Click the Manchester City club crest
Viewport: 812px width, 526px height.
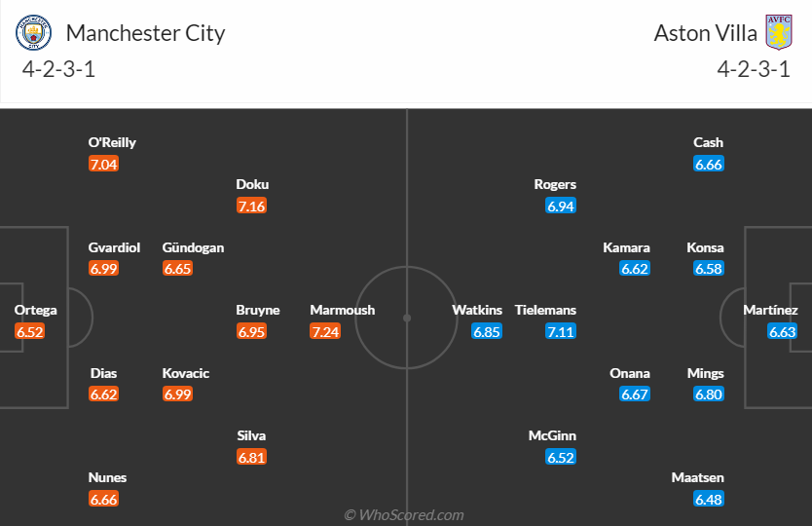(35, 34)
